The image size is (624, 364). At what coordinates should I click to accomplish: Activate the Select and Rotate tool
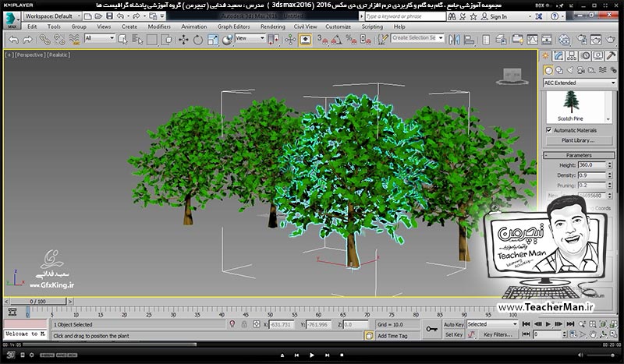point(198,40)
